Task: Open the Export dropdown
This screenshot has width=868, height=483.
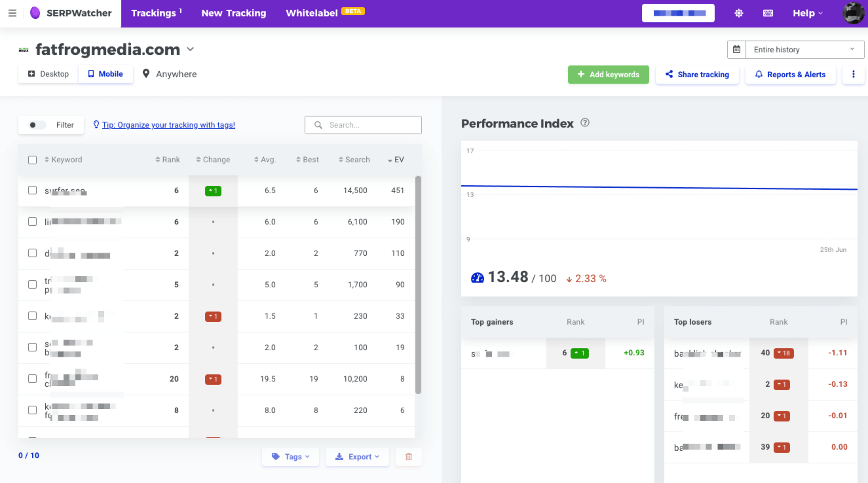Action: [357, 457]
